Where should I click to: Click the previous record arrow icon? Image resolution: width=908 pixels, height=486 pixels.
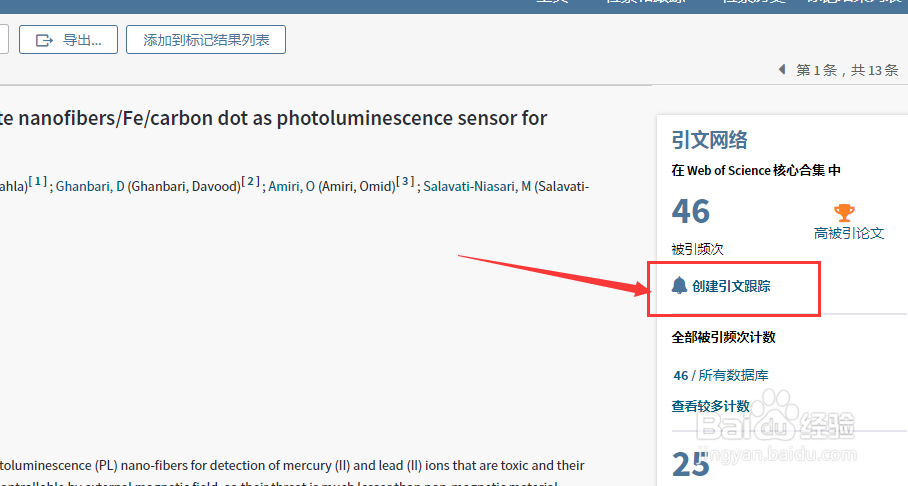(781, 70)
